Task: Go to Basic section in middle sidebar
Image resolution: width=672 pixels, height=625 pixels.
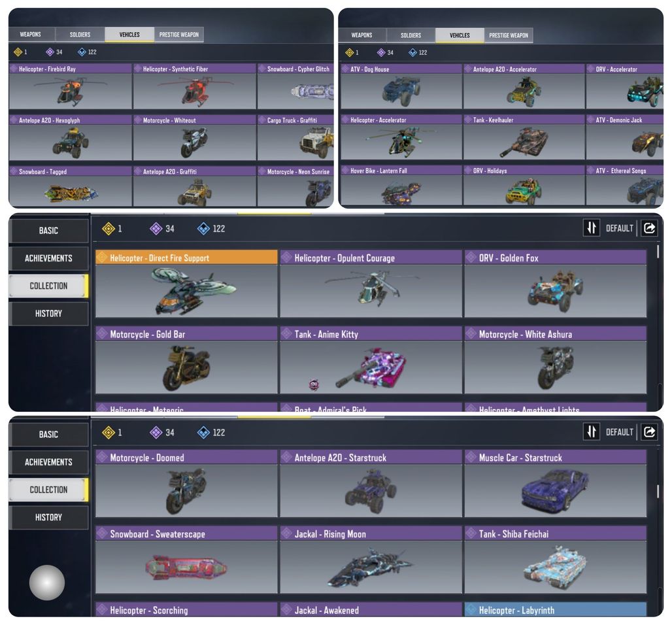Action: pos(48,231)
